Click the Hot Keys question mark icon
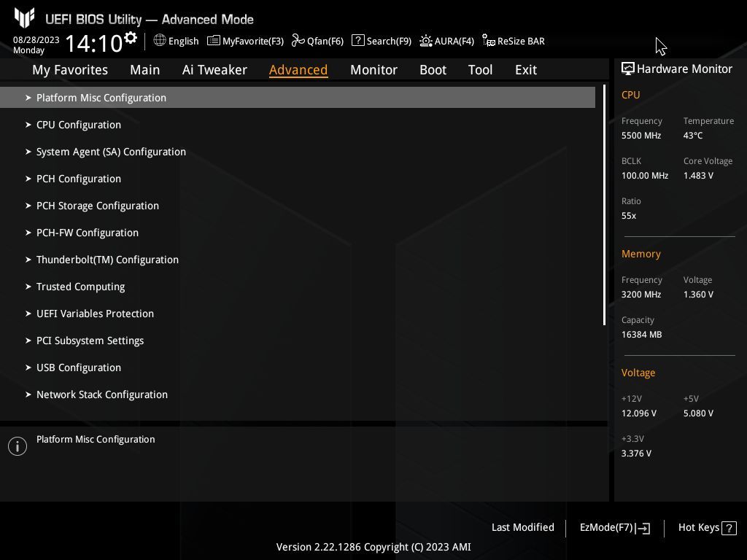 pyautogui.click(x=729, y=528)
